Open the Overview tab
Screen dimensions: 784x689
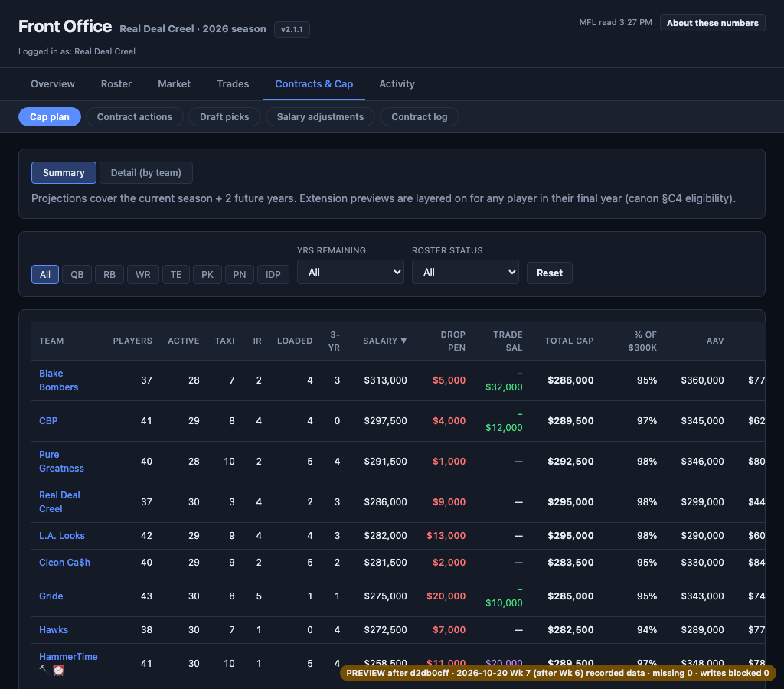pyautogui.click(x=53, y=84)
